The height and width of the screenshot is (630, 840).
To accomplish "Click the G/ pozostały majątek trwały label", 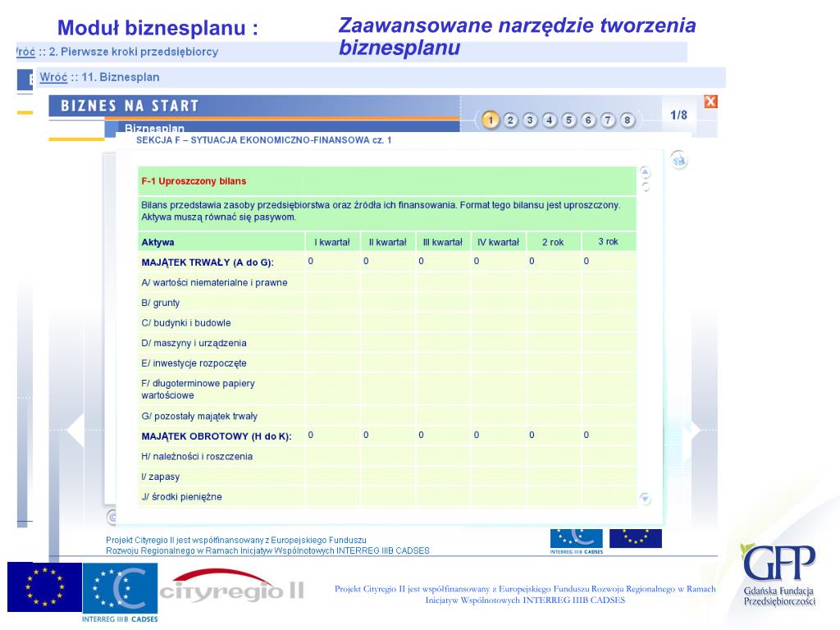I will (x=199, y=416).
